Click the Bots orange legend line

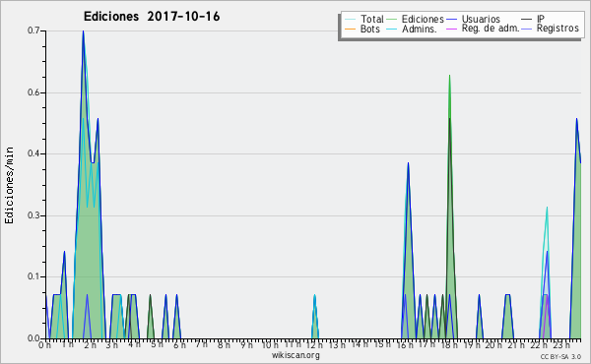tap(350, 29)
